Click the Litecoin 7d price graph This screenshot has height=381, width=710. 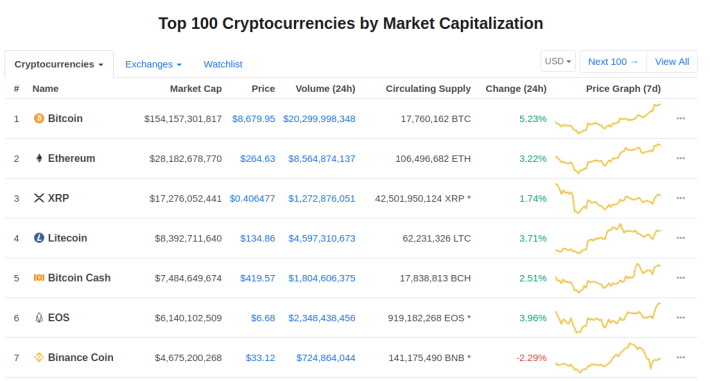pos(608,238)
